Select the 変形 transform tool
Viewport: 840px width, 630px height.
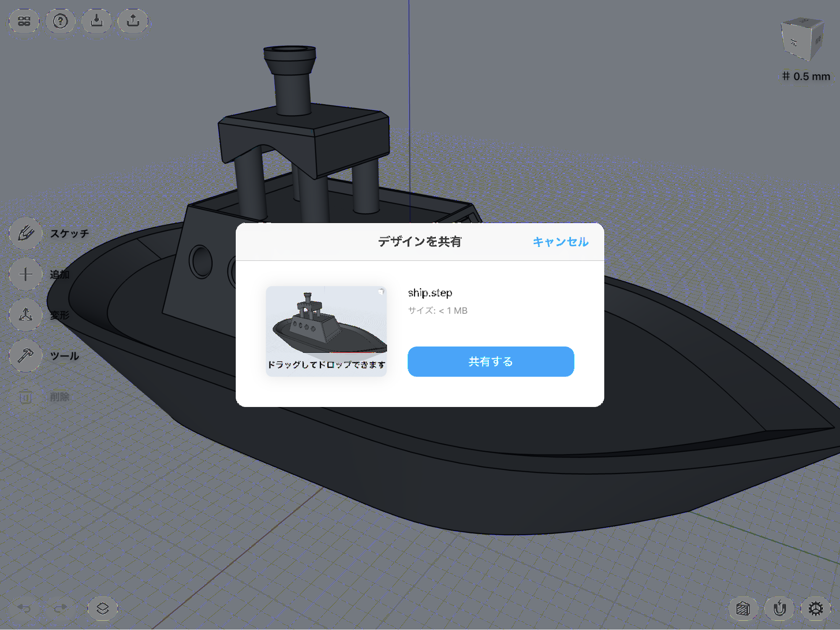(x=26, y=315)
